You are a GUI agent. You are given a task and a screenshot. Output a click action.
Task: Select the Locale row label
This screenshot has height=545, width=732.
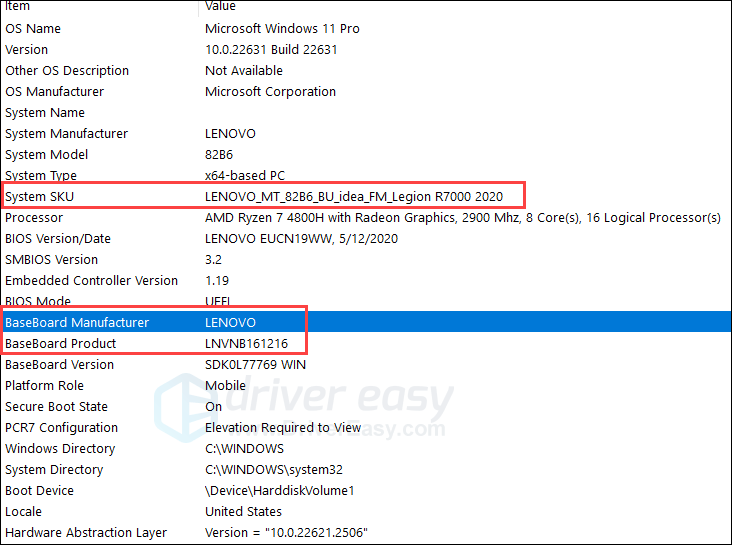(x=23, y=512)
